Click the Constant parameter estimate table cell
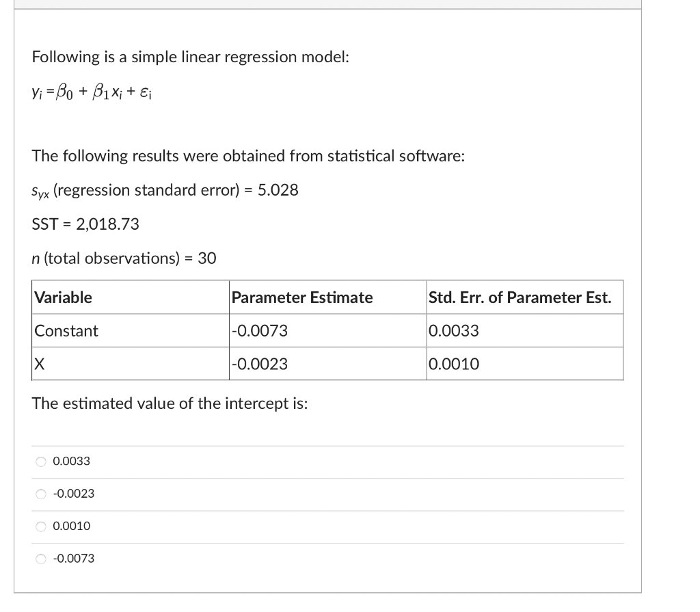Image resolution: width=700 pixels, height=612 pixels. (x=327, y=330)
